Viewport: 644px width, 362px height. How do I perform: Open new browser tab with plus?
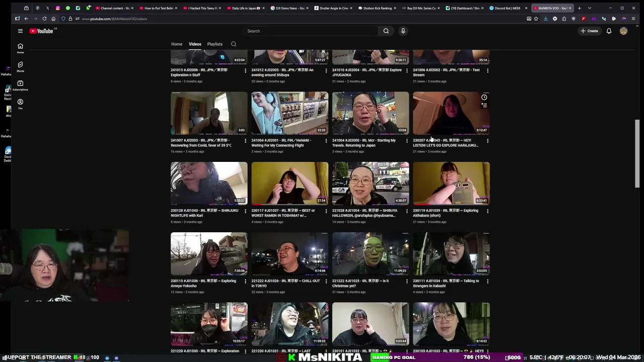[579, 8]
